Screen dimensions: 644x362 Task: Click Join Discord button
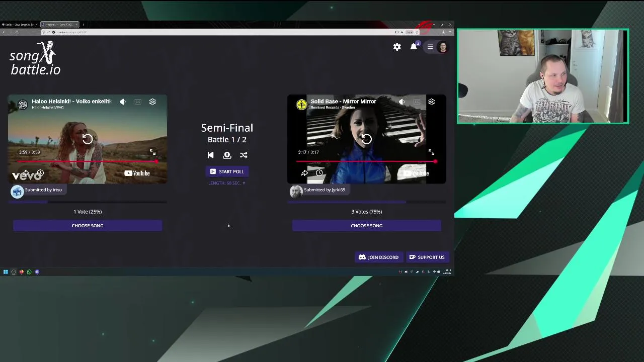point(378,257)
